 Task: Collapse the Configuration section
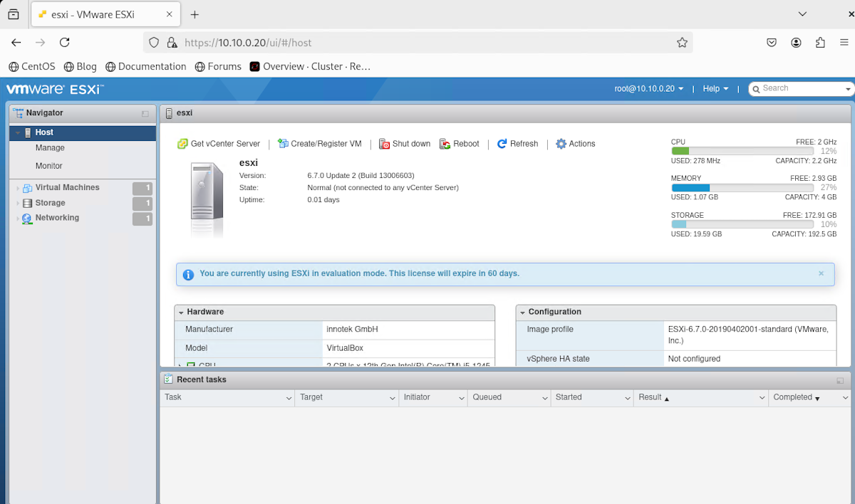[523, 313]
